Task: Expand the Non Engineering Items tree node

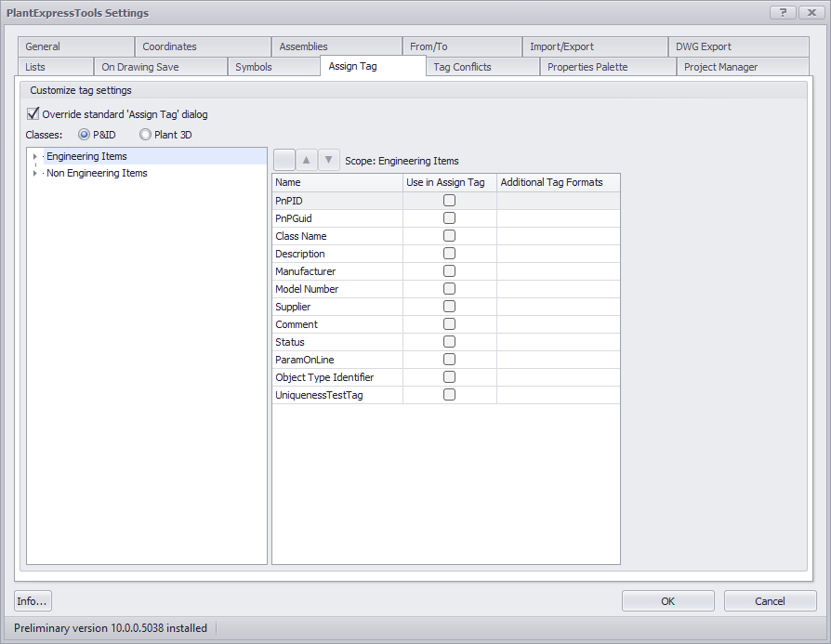Action: (x=35, y=174)
